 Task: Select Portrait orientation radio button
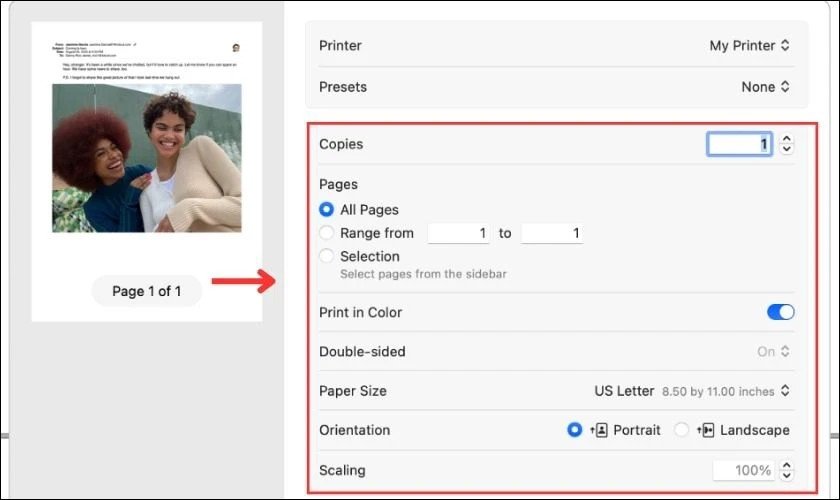click(x=574, y=430)
